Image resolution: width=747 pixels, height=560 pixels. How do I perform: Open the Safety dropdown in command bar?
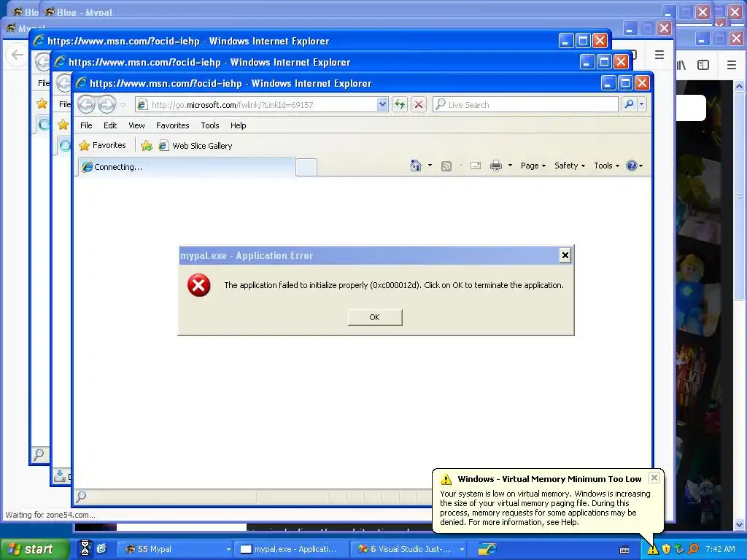570,166
